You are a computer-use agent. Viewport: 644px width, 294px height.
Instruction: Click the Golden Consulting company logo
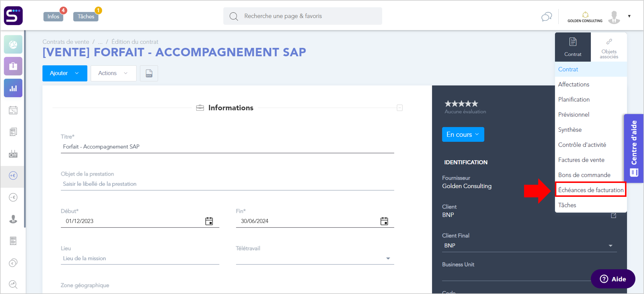pyautogui.click(x=585, y=17)
